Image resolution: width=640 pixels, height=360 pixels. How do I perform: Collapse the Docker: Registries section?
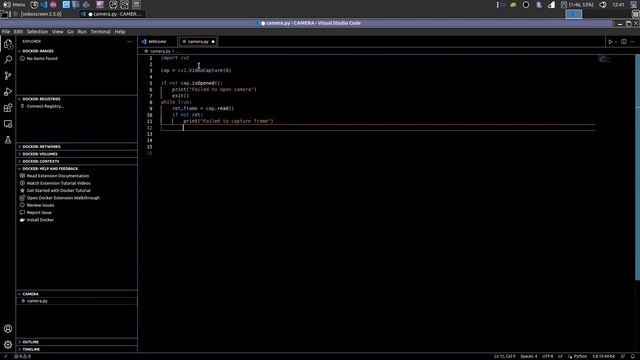tap(77, 99)
